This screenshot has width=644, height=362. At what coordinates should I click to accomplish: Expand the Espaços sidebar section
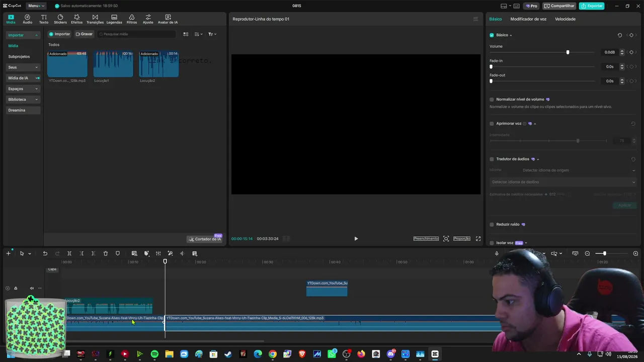click(23, 89)
